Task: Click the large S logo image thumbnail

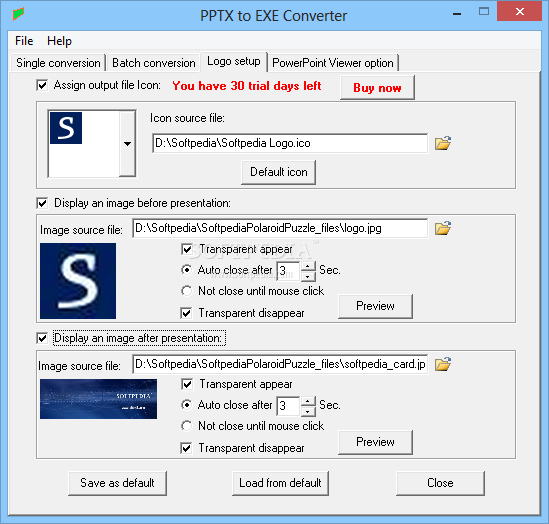Action: click(78, 281)
